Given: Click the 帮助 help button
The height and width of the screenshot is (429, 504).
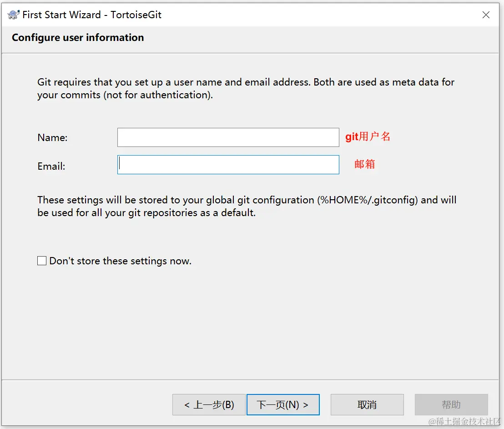Looking at the screenshot, I should coord(451,404).
